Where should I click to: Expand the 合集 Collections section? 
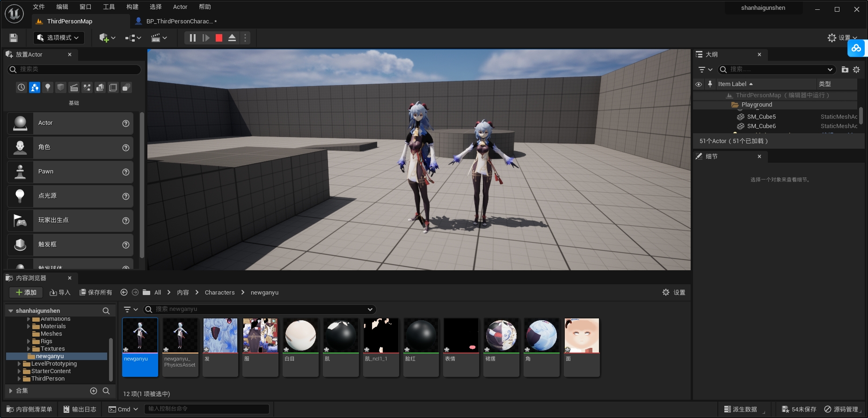pos(10,391)
